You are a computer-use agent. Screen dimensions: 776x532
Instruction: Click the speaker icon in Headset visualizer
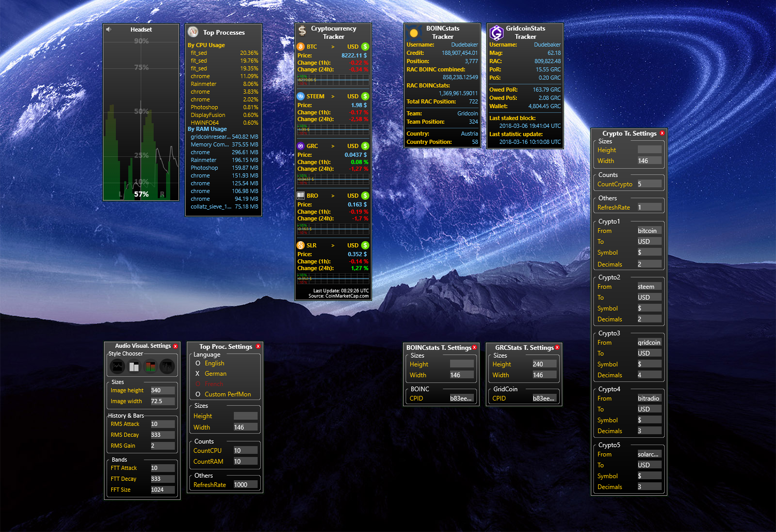[x=109, y=29]
